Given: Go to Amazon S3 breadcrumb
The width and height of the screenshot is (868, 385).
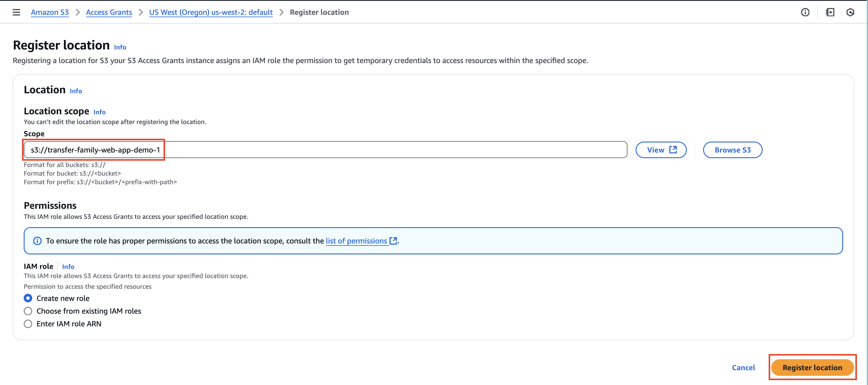Looking at the screenshot, I should point(50,12).
